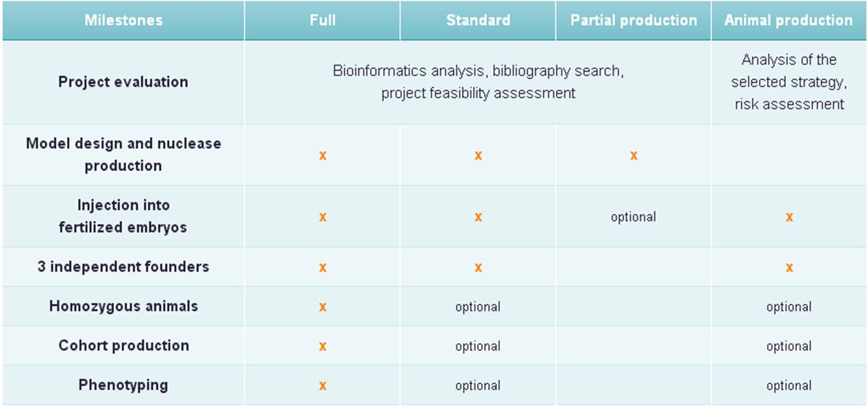Click optional for Cohort production under Animal production
868x409 pixels.
789,346
